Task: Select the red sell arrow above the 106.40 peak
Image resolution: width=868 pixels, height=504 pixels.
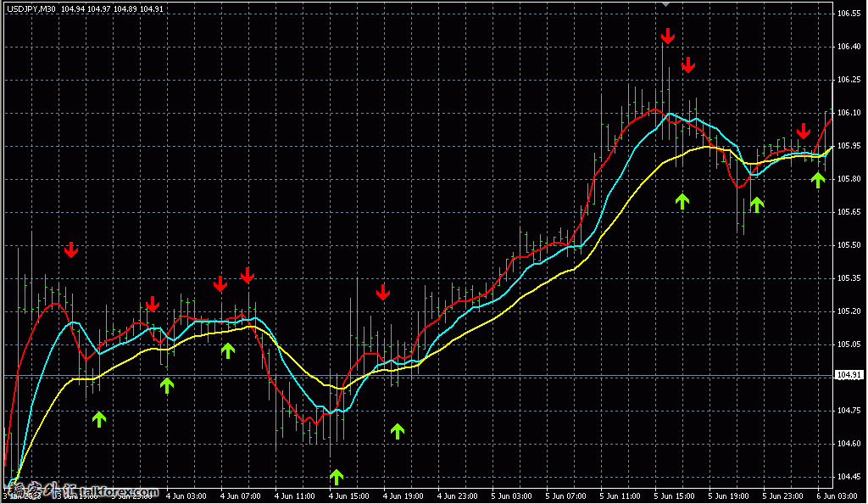Action: point(668,36)
